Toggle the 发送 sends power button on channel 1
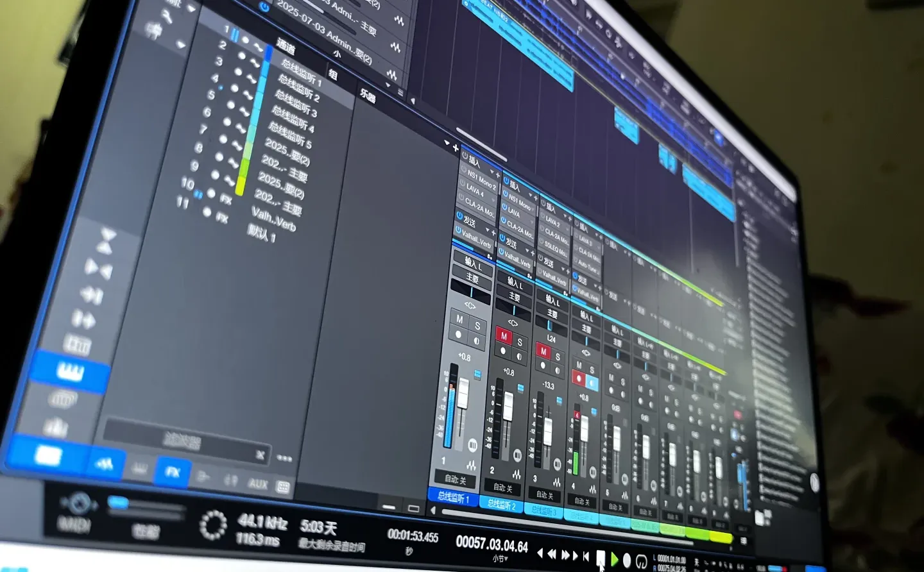The image size is (924, 572). pyautogui.click(x=460, y=215)
